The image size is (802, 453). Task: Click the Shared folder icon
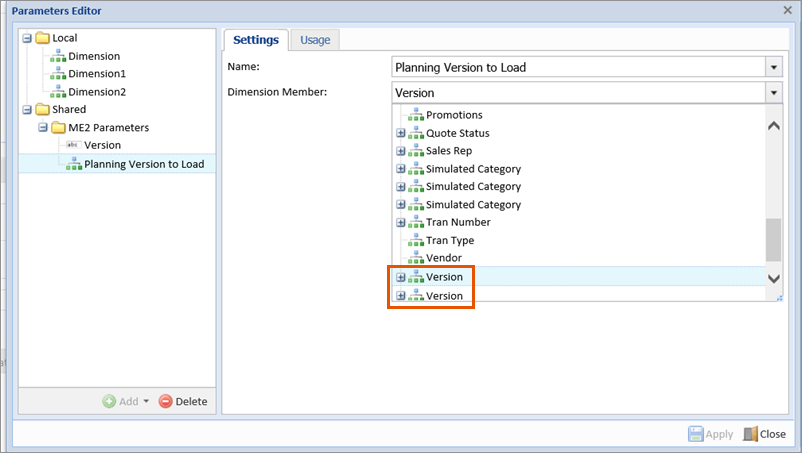point(42,109)
